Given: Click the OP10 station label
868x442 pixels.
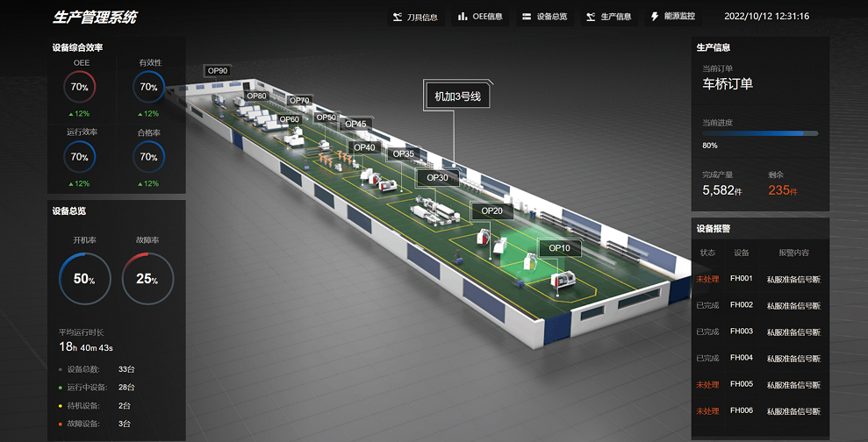Looking at the screenshot, I should [x=559, y=249].
